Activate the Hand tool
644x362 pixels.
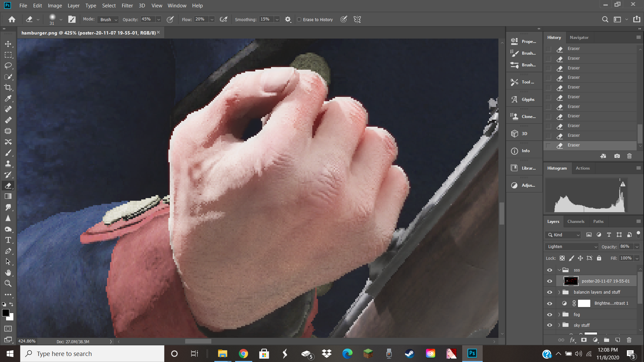point(8,273)
